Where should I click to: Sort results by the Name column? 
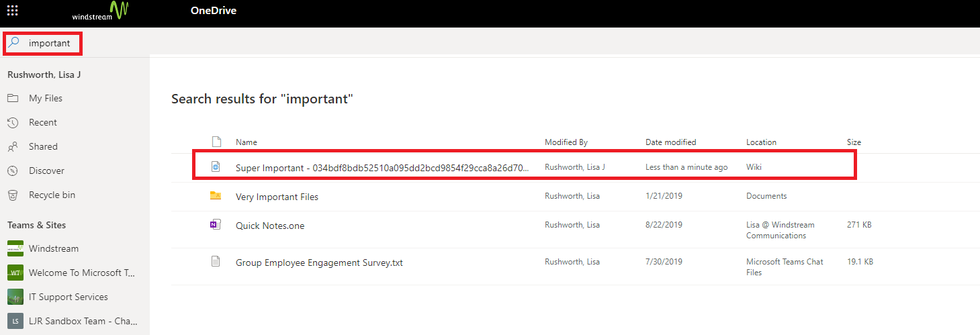(246, 142)
